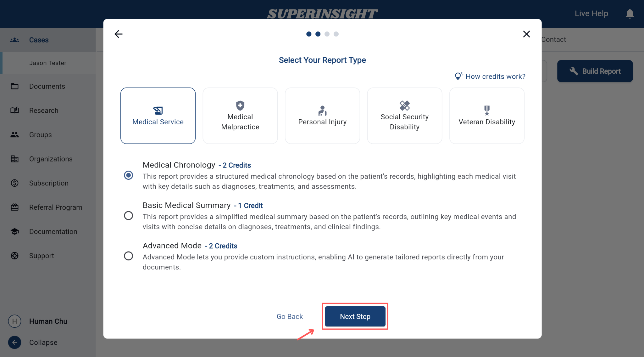Choose the Veteran Disability report type

click(487, 116)
